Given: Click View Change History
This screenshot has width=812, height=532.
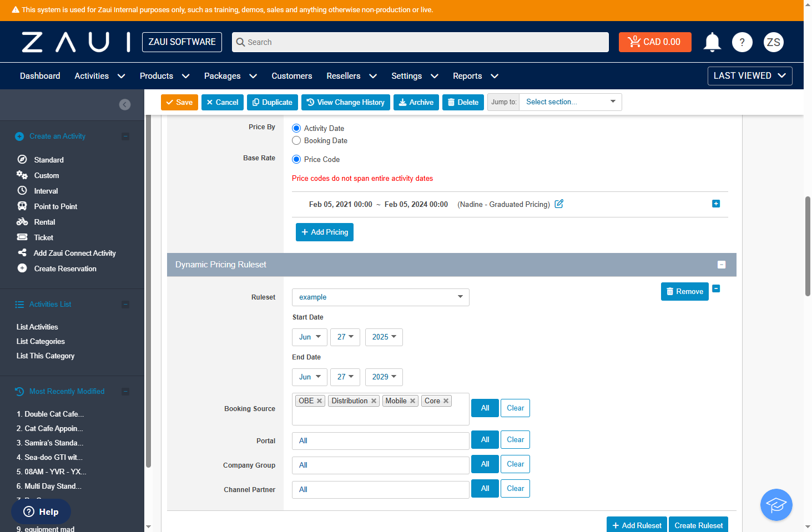Looking at the screenshot, I should 346,102.
